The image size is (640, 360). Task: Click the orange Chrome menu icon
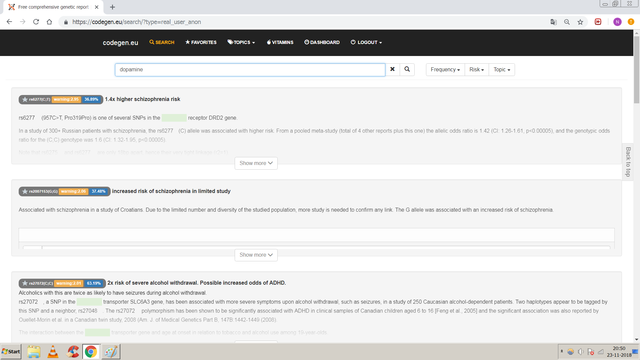631,22
